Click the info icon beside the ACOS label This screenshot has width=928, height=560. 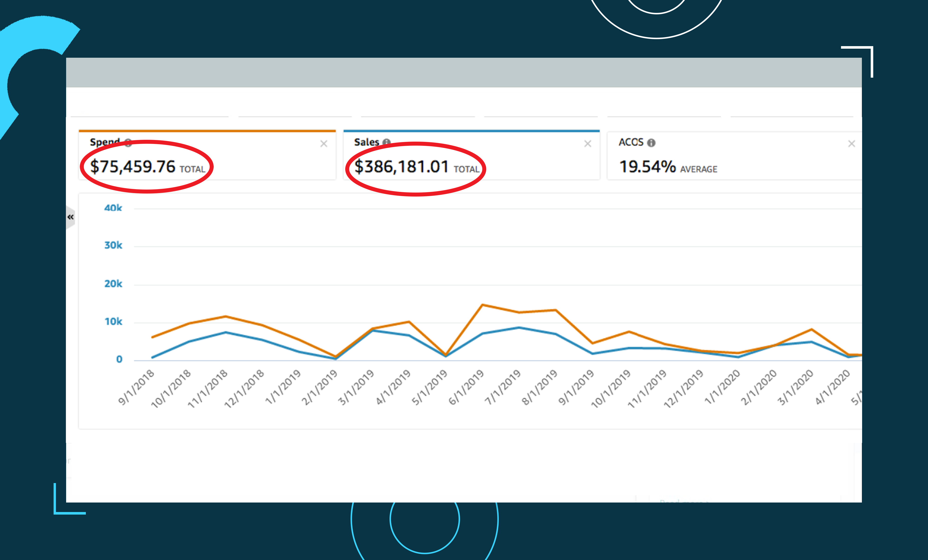pyautogui.click(x=651, y=143)
